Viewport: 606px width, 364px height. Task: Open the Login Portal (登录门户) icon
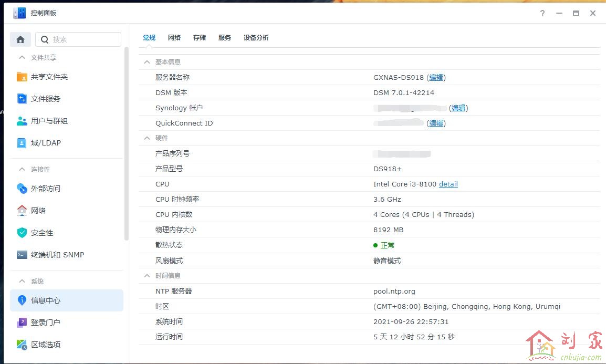point(22,323)
